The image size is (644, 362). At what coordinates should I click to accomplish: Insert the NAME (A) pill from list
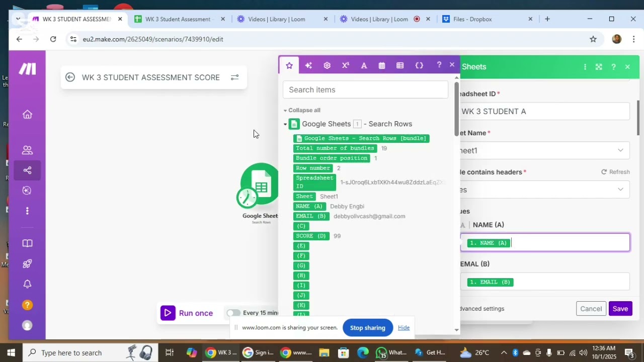[309, 207]
